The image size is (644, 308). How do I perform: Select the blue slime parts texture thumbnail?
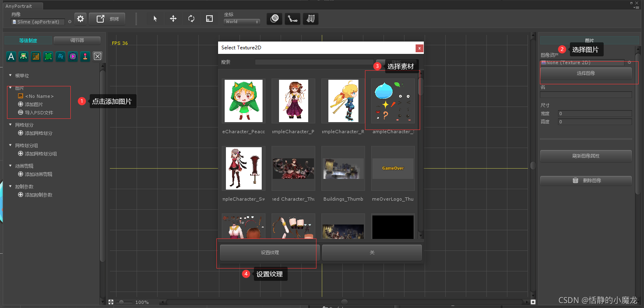tap(393, 101)
